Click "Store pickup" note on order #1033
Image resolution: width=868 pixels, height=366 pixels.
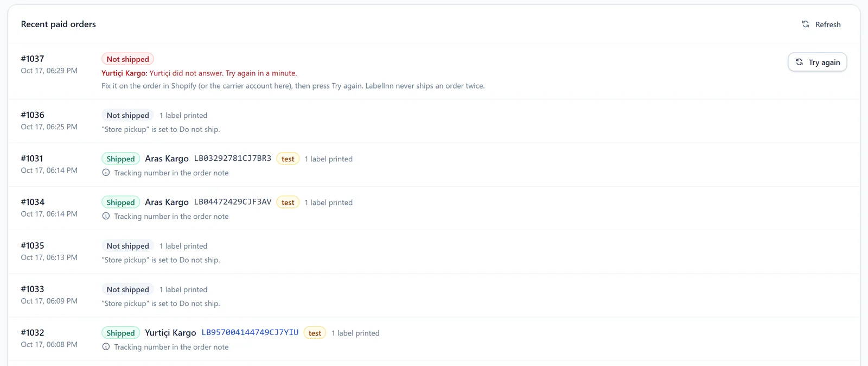161,304
